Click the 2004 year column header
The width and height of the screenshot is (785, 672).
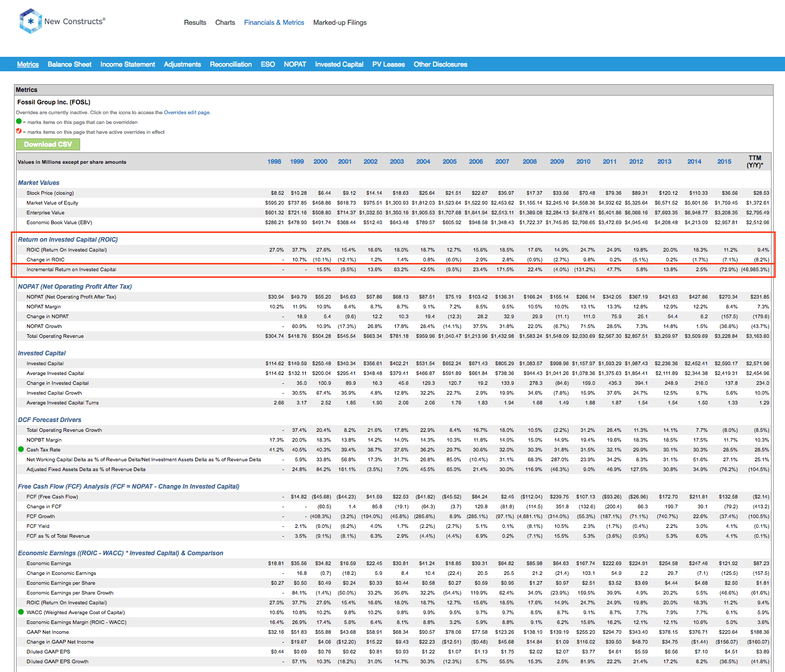click(423, 162)
